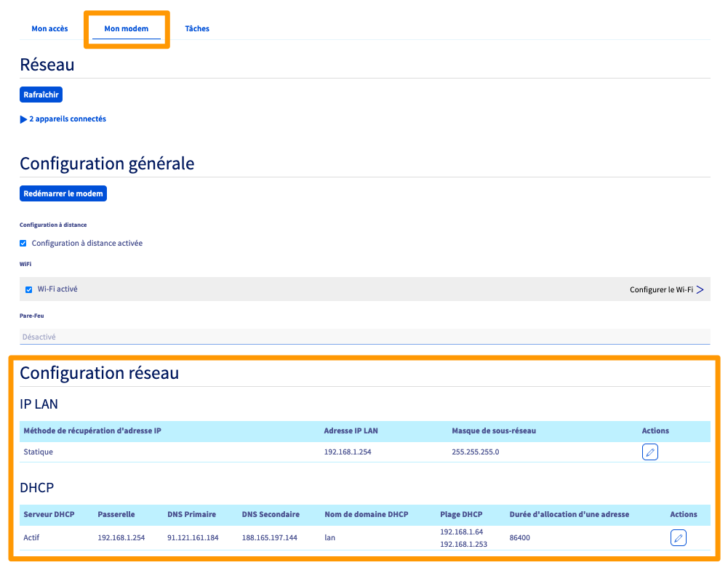Open the Configurer le Wi-Fi link
Image resolution: width=728 pixels, height=565 pixels.
tap(660, 289)
